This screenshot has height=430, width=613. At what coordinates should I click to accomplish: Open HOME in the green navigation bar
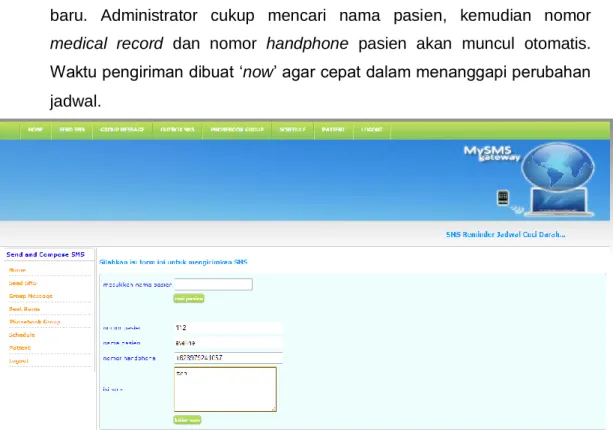click(36, 130)
